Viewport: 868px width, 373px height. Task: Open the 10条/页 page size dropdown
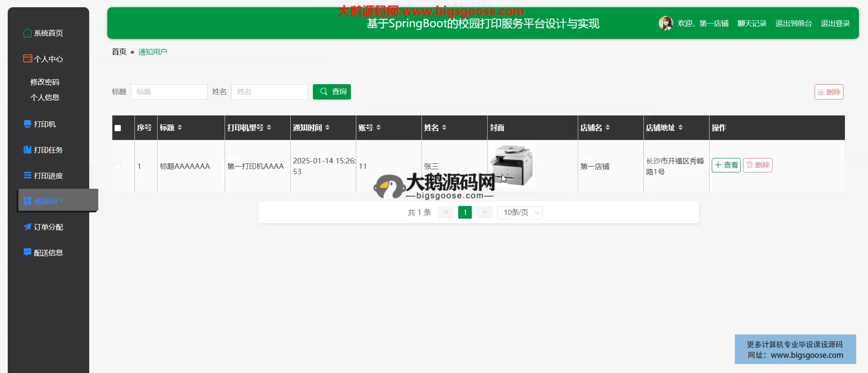pos(519,213)
